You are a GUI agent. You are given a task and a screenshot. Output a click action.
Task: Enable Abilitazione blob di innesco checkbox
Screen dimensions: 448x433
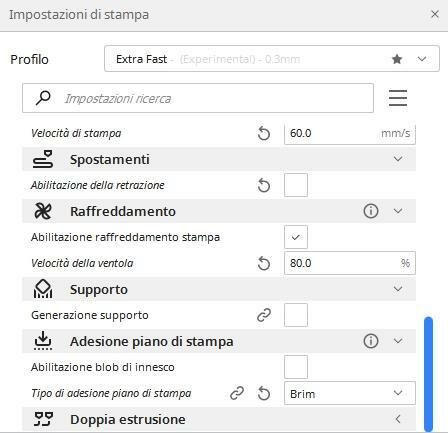296,367
